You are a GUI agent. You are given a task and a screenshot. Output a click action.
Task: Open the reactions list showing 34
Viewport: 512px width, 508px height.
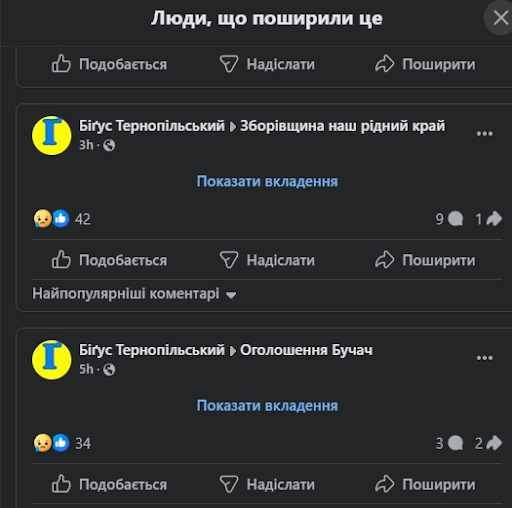click(62, 443)
